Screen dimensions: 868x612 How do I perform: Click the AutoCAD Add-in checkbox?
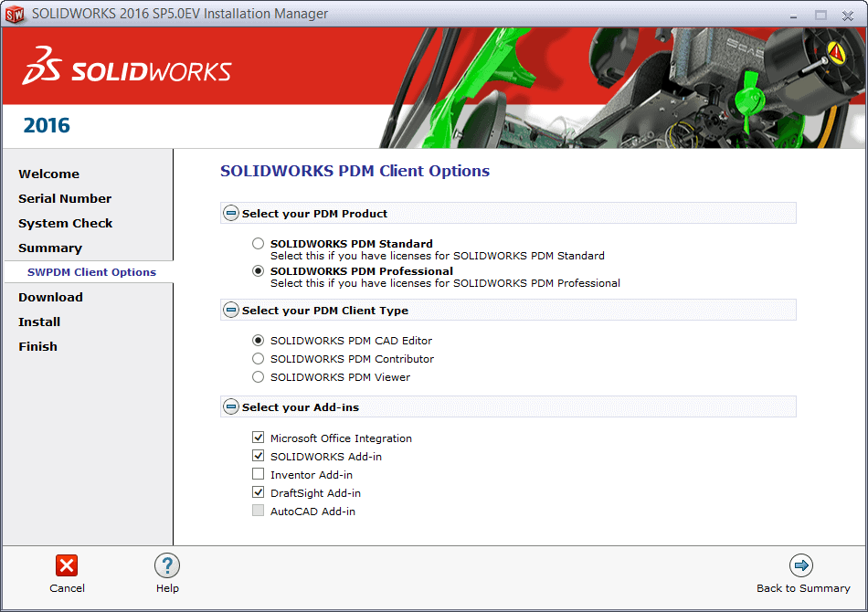(258, 511)
